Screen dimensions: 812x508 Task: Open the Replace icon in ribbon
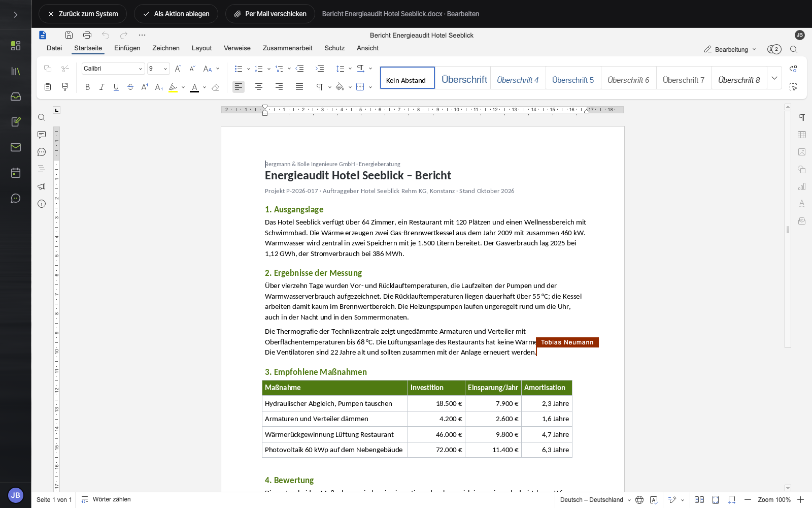[794, 69]
